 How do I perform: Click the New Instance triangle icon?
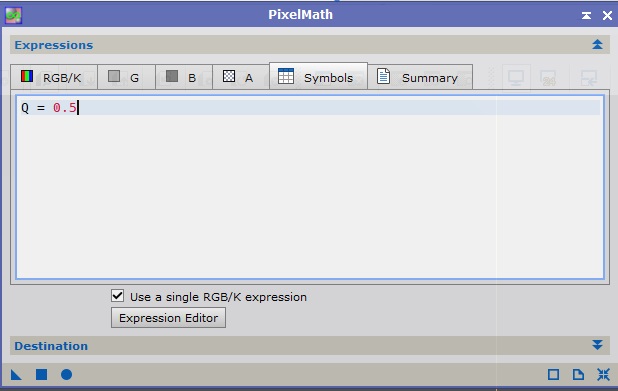[x=16, y=374]
